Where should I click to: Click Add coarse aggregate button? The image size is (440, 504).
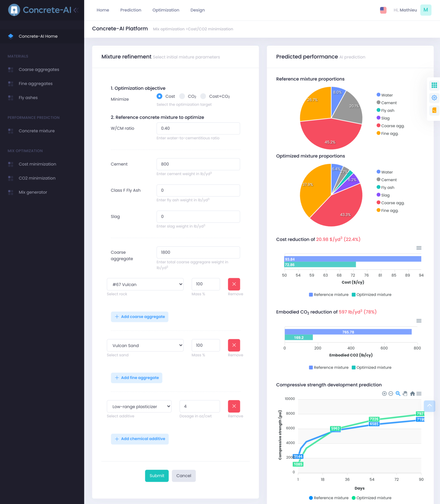140,317
